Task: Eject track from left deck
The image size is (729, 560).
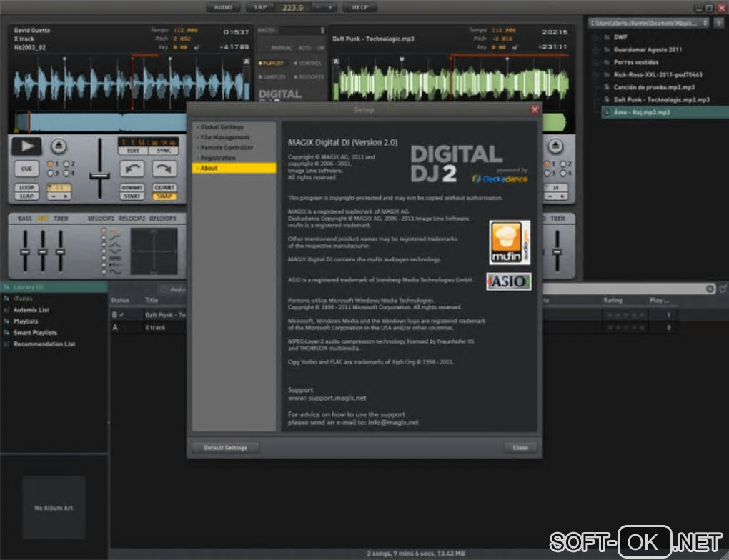Action: coord(59,146)
